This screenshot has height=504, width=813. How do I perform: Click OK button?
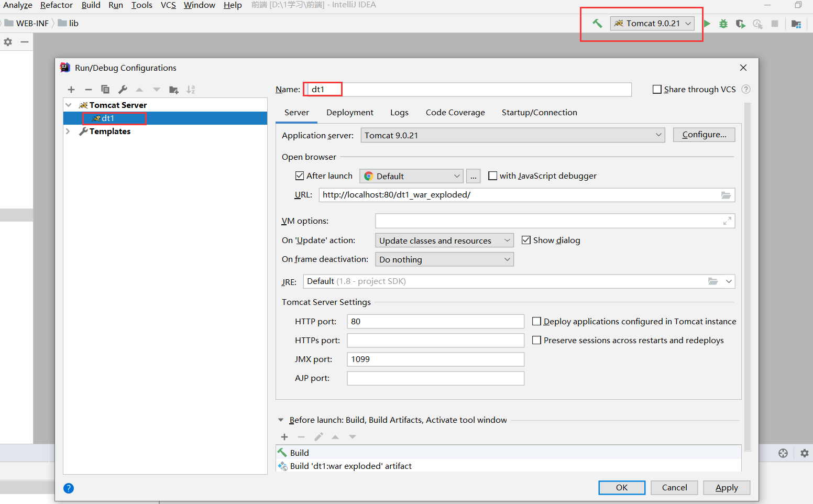pyautogui.click(x=622, y=487)
